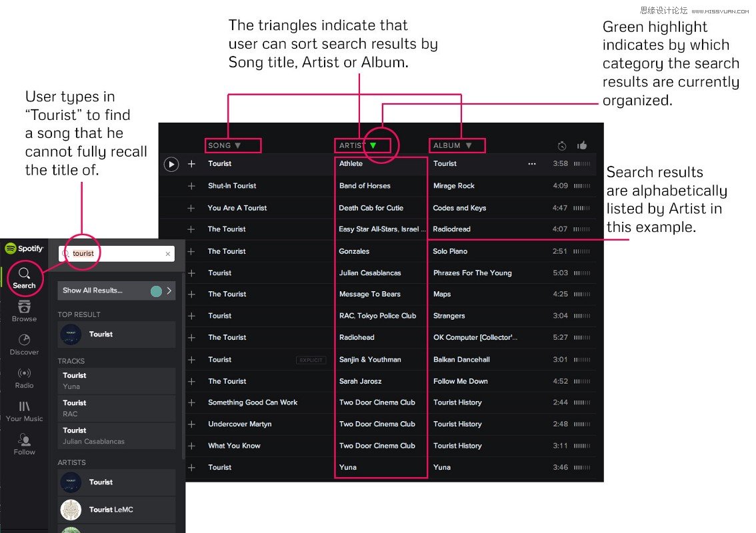The height and width of the screenshot is (533, 756).
Task: Open the Phrazes For The Young album
Action: point(473,273)
